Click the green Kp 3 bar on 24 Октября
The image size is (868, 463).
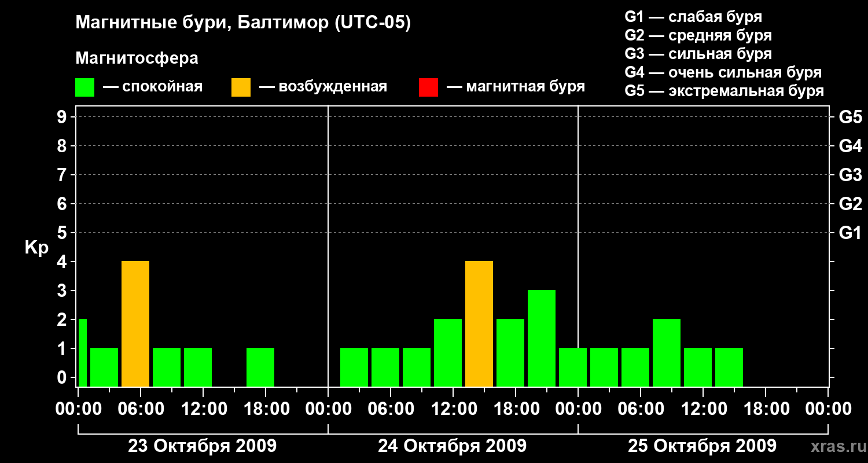point(542,338)
